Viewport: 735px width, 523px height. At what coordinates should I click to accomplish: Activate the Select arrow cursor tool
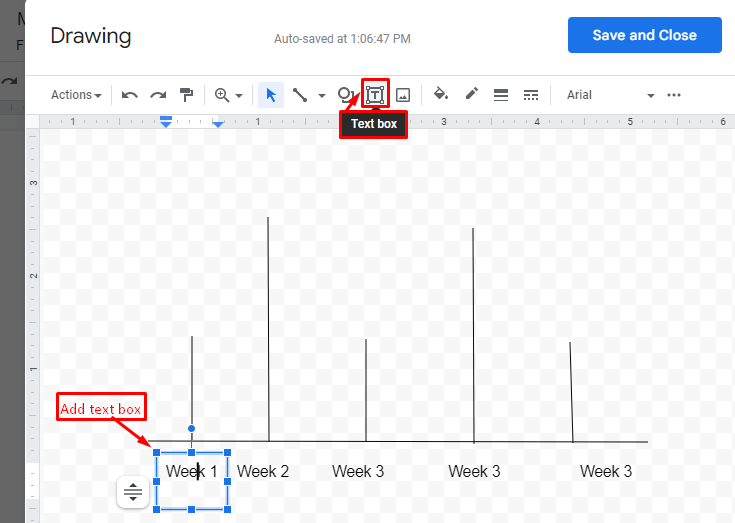coord(271,95)
